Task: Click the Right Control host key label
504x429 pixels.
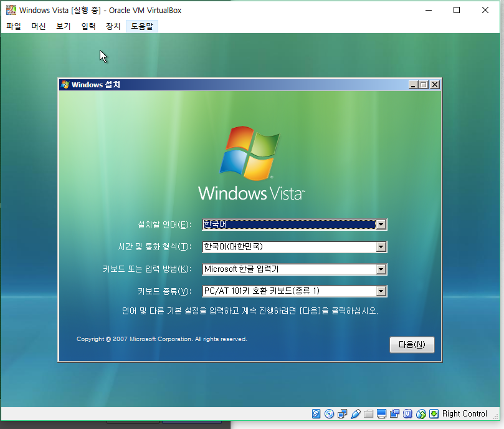Action: [x=465, y=414]
